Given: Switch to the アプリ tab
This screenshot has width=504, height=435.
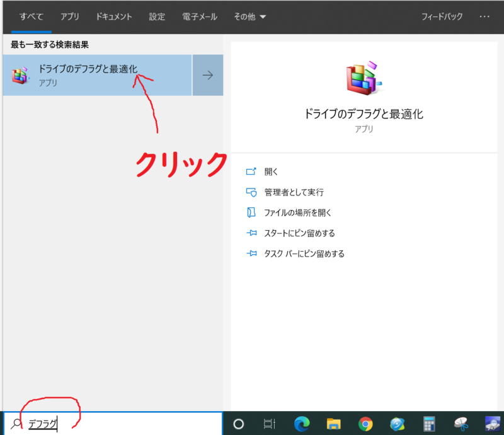Looking at the screenshot, I should (x=70, y=17).
